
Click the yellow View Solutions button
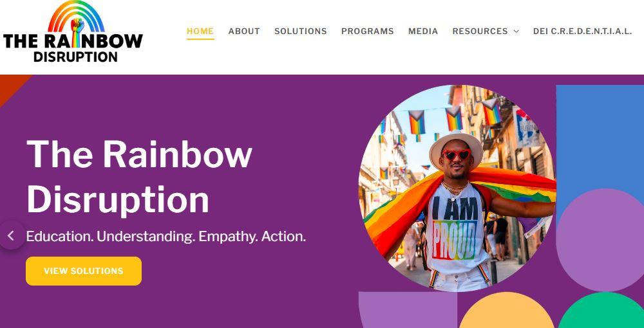point(84,271)
